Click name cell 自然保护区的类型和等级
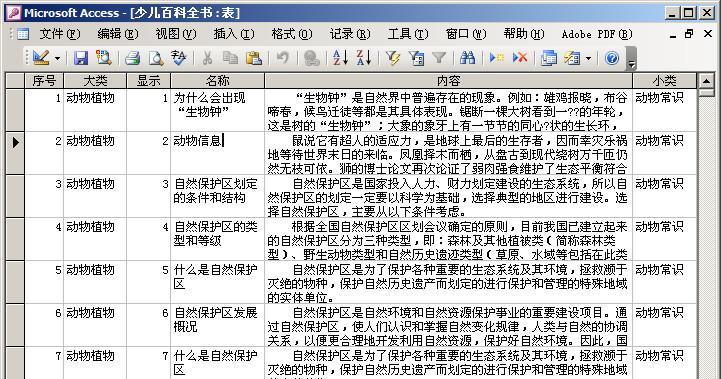721x379 pixels. [x=217, y=239]
